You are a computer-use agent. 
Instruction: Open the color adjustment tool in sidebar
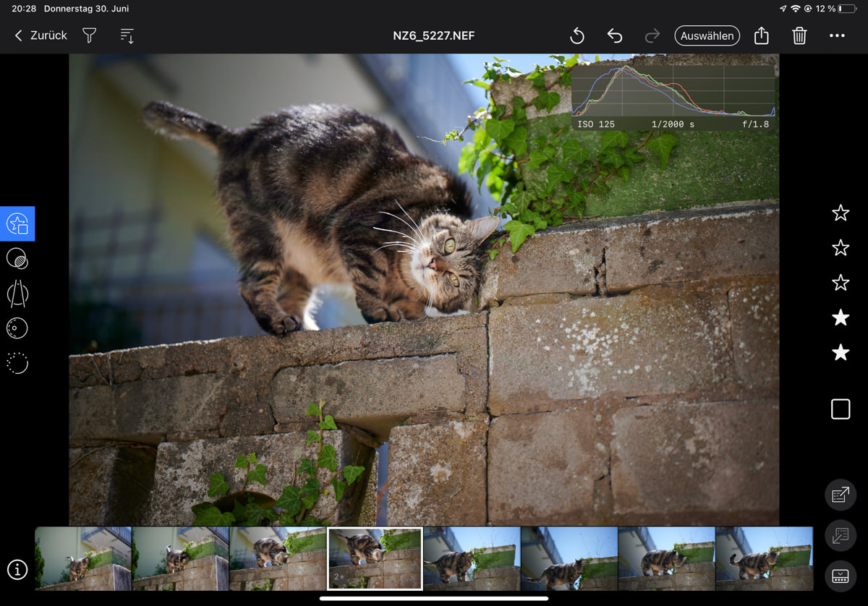17,258
